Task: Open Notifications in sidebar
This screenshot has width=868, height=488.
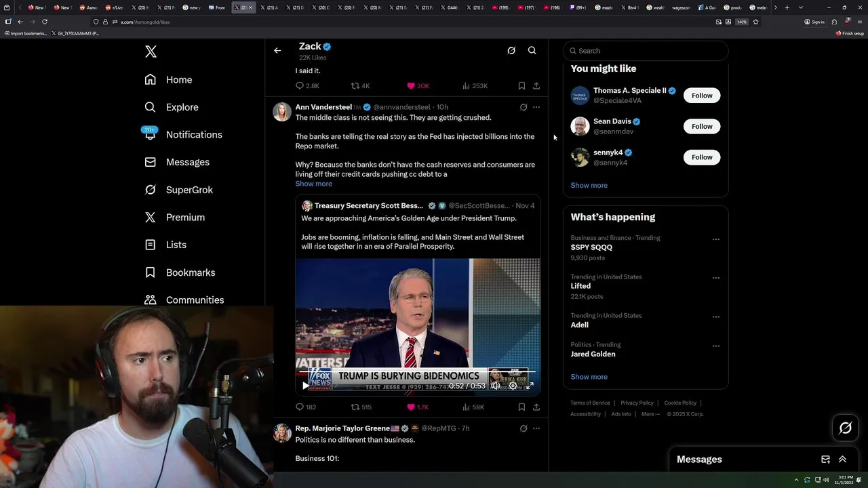Action: pyautogui.click(x=183, y=135)
